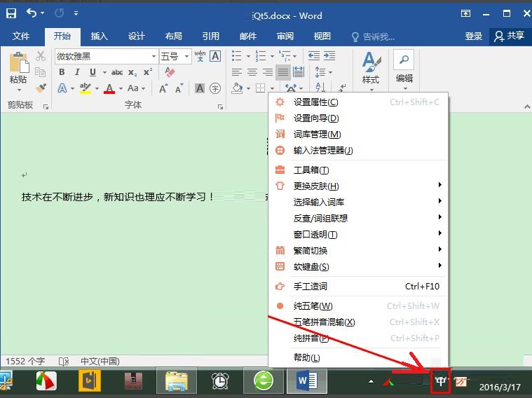Increase paragraph indent
Screen dimensions: 532x398
(329, 55)
